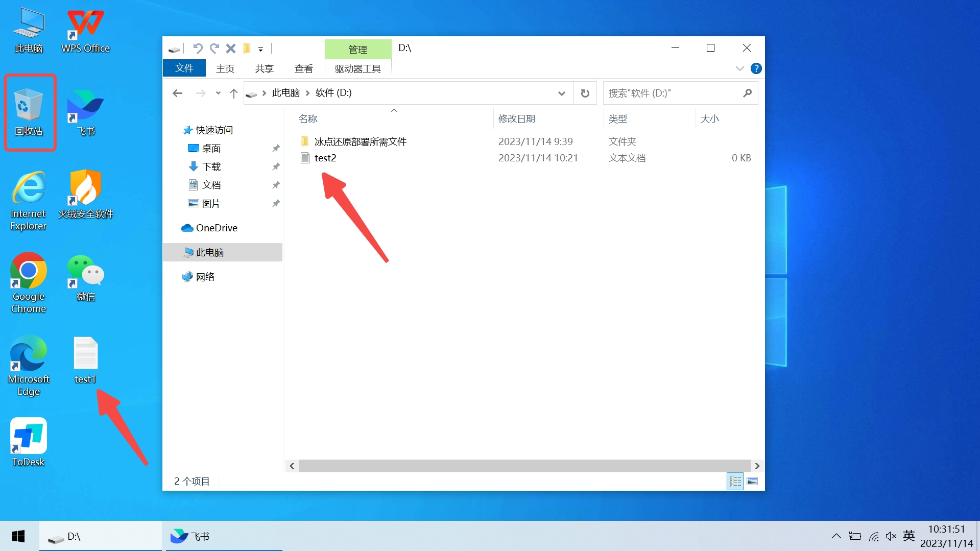Toggle the 英 input method indicator

tap(909, 536)
